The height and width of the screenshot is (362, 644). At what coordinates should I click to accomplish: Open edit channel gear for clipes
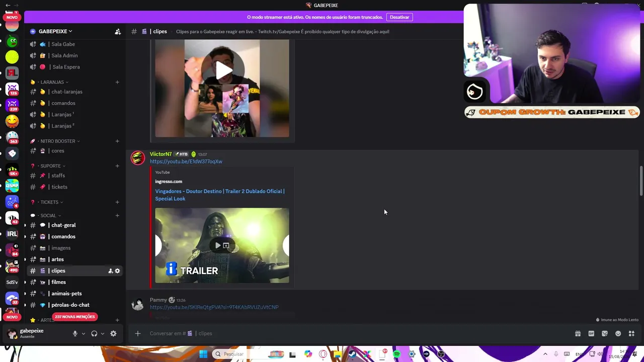pos(117,271)
